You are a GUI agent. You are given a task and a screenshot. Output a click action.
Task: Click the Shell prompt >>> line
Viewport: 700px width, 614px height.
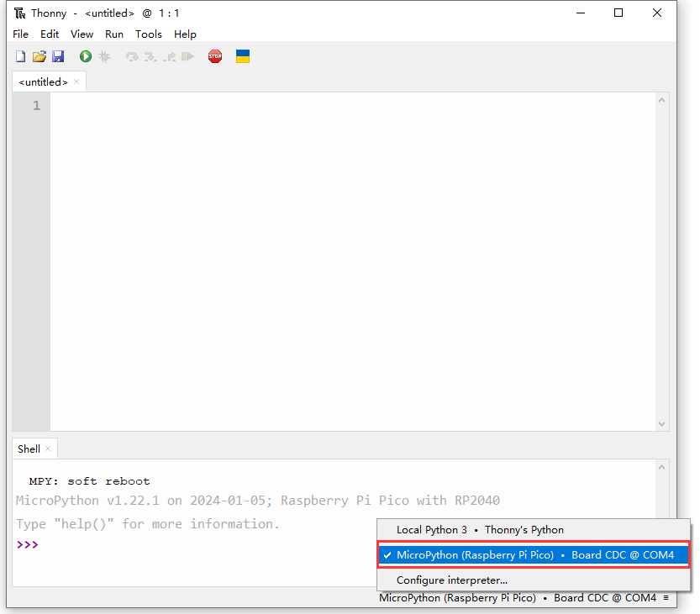[28, 545]
